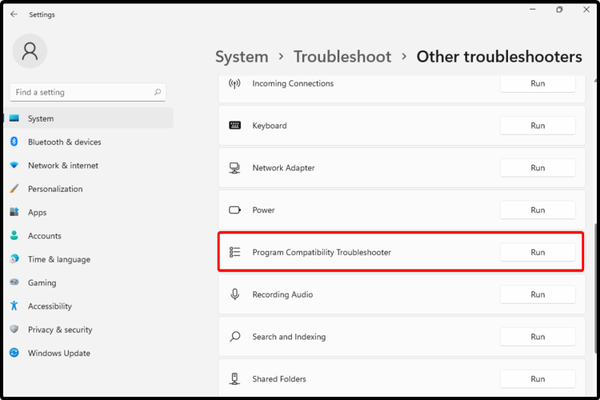Screen dimensions: 600x400
Task: Click the back arrow in Settings title bar
Action: pos(13,15)
